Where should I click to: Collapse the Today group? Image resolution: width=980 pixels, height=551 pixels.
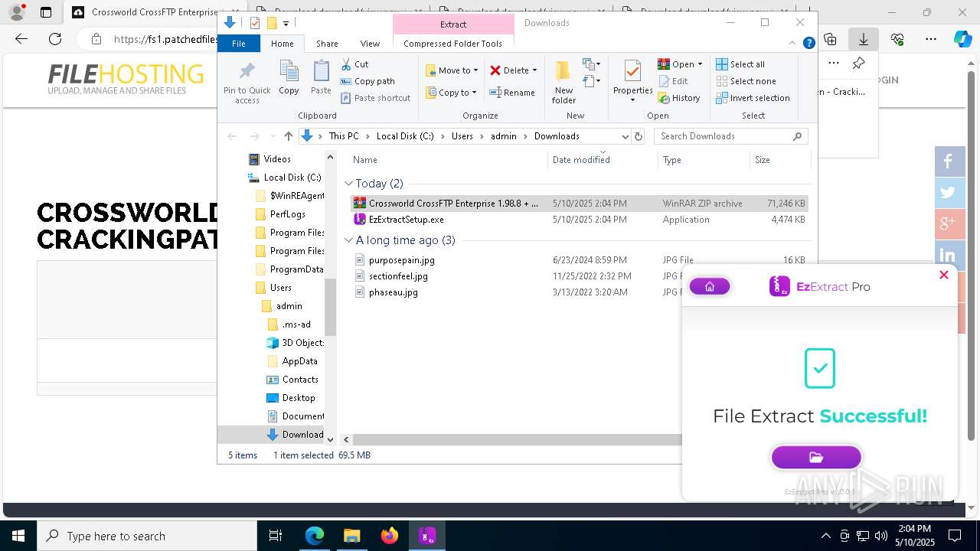349,184
